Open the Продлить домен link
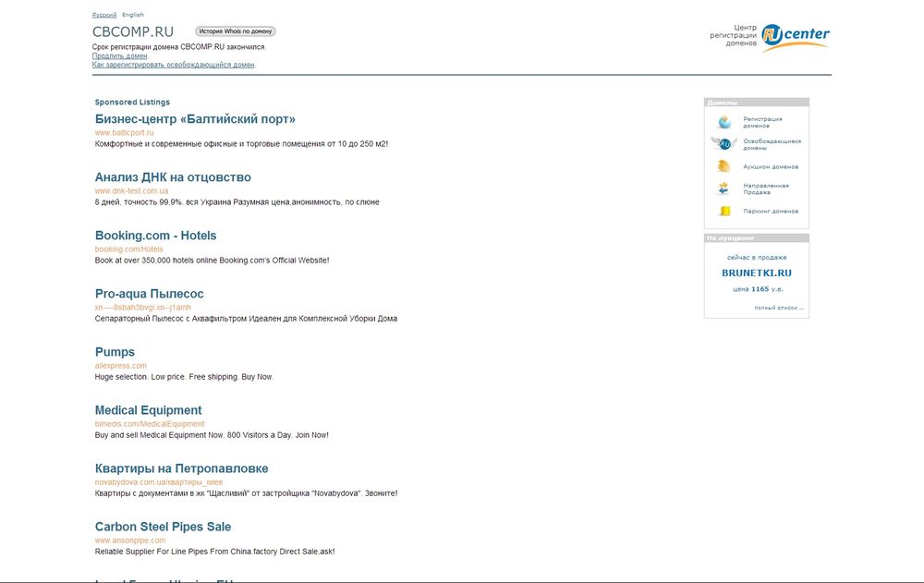Image resolution: width=924 pixels, height=583 pixels. [x=119, y=55]
